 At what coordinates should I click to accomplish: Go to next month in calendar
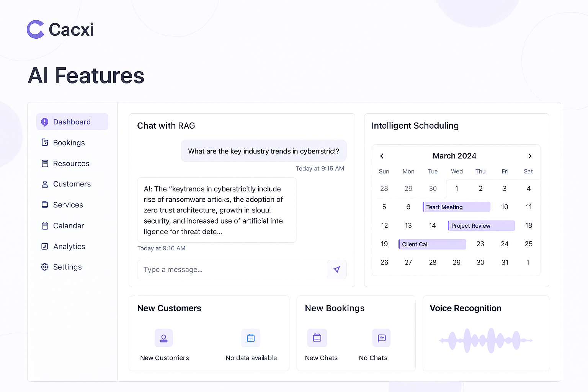530,156
